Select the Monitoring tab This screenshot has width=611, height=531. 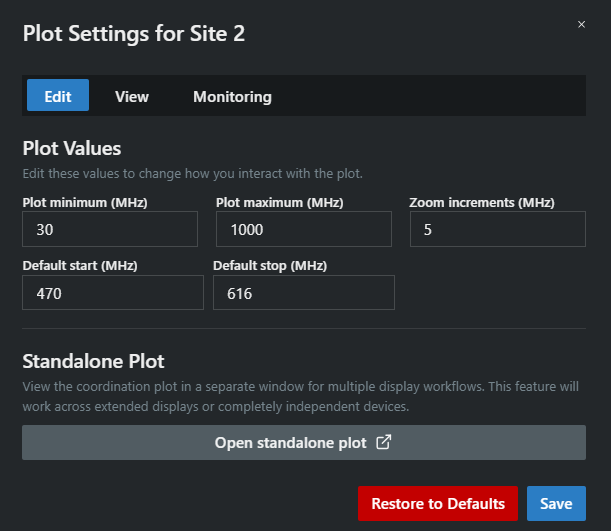tap(232, 96)
